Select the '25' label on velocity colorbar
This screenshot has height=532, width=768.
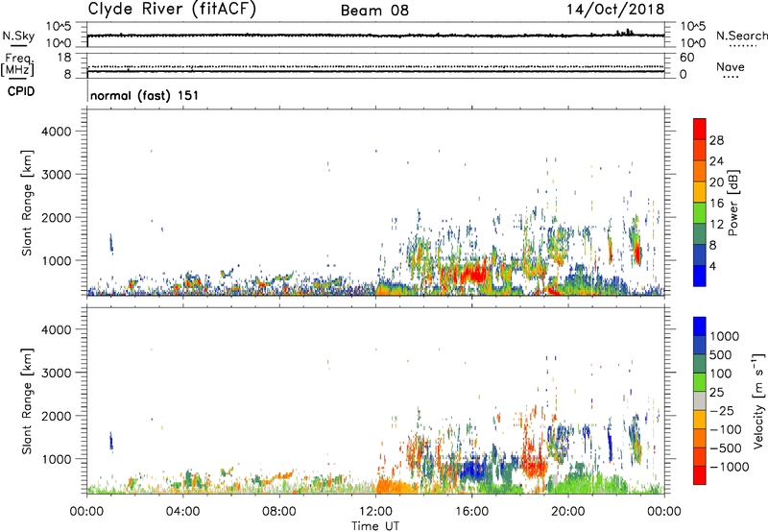716,392
